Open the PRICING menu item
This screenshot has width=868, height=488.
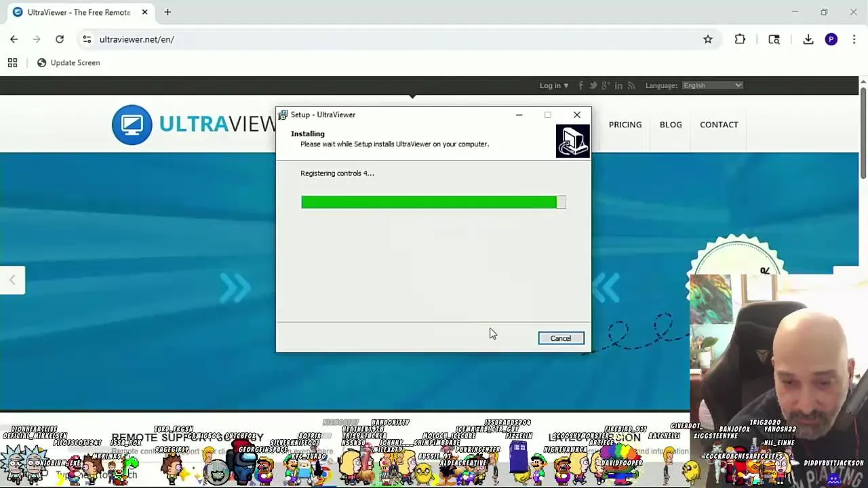click(625, 125)
